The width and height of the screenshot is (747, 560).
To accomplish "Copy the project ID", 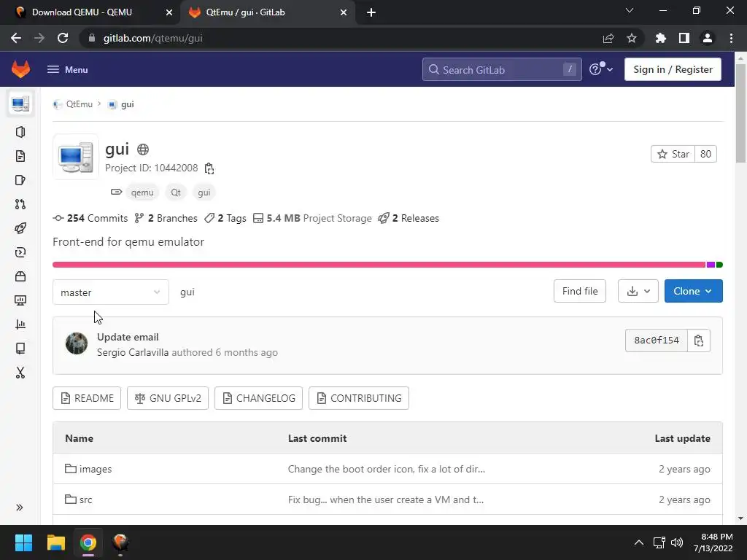I will pos(209,168).
